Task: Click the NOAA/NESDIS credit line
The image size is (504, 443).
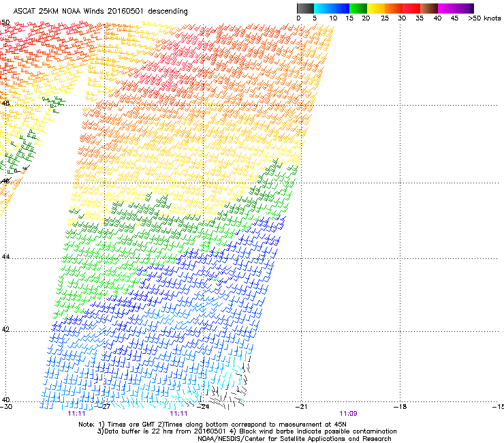Action: pos(294,439)
